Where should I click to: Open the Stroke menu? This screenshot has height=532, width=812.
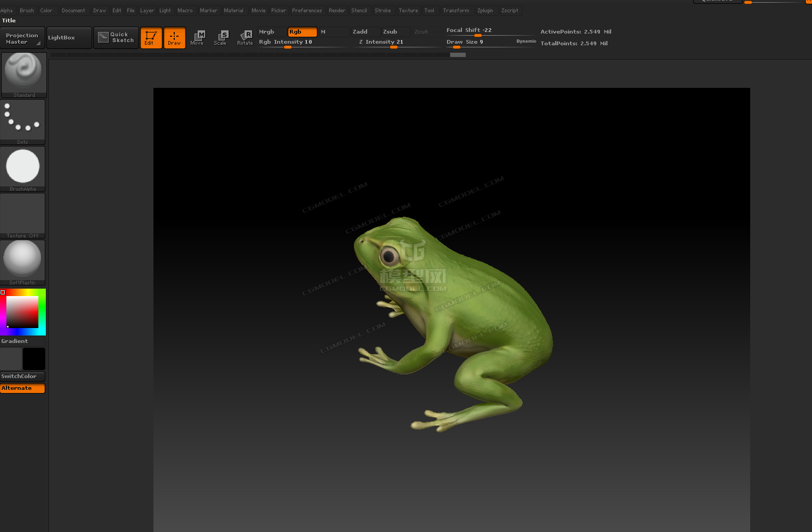pos(383,11)
